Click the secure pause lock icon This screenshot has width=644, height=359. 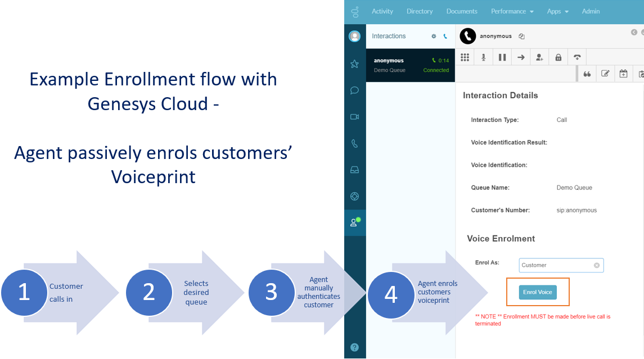pyautogui.click(x=558, y=57)
